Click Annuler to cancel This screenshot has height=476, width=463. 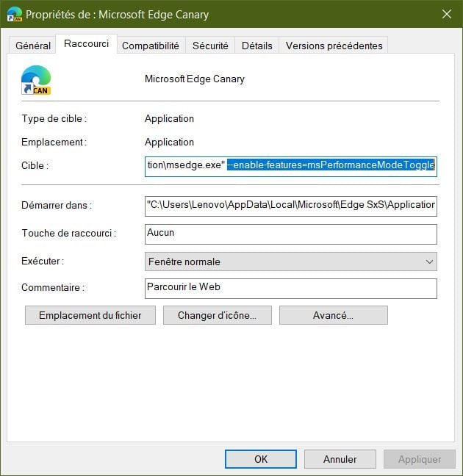[x=340, y=459]
